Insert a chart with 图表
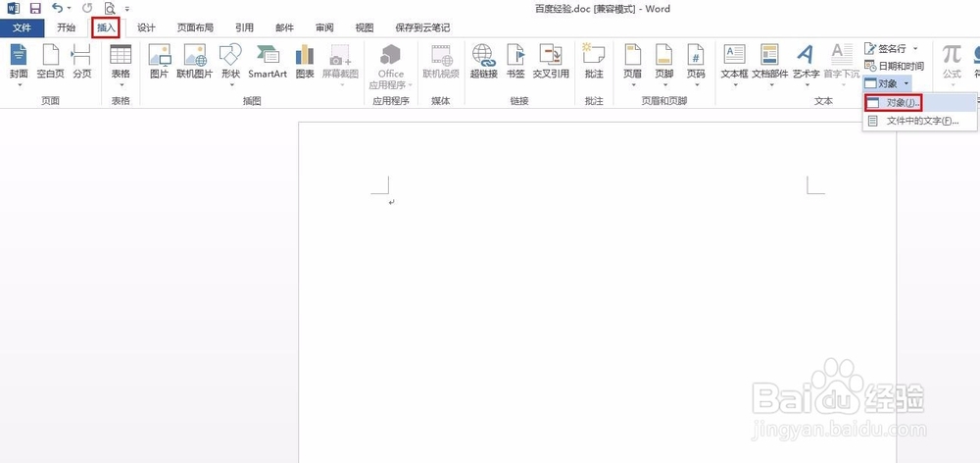980x463 pixels. coord(305,64)
